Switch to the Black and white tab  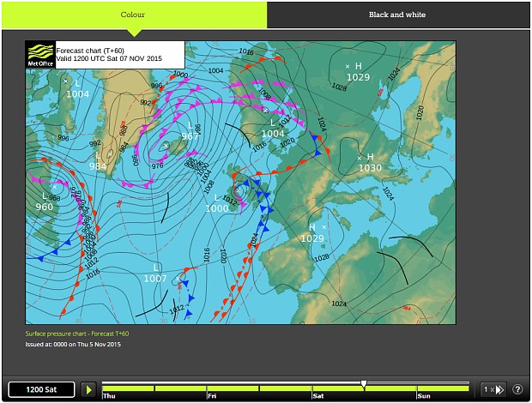pos(396,15)
